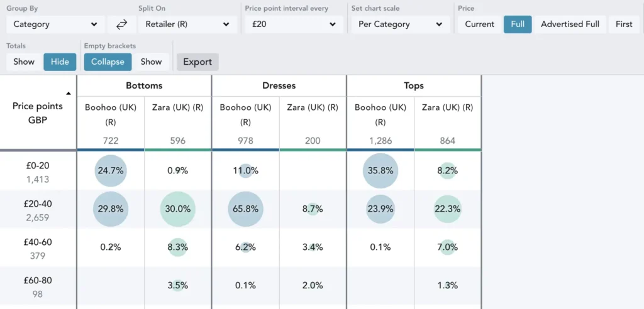Open the Group By Category dropdown
Screen dimensions: 644x309
[55, 24]
